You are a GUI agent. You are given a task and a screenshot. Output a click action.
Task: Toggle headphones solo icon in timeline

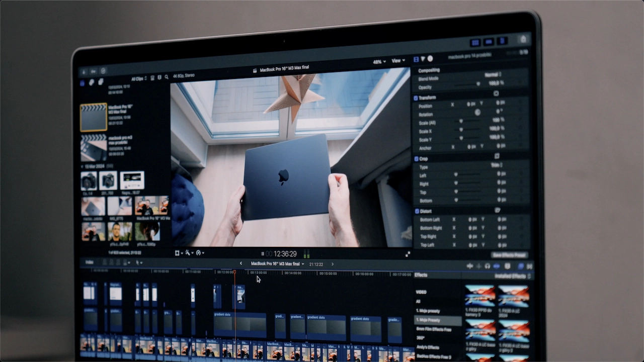(488, 266)
